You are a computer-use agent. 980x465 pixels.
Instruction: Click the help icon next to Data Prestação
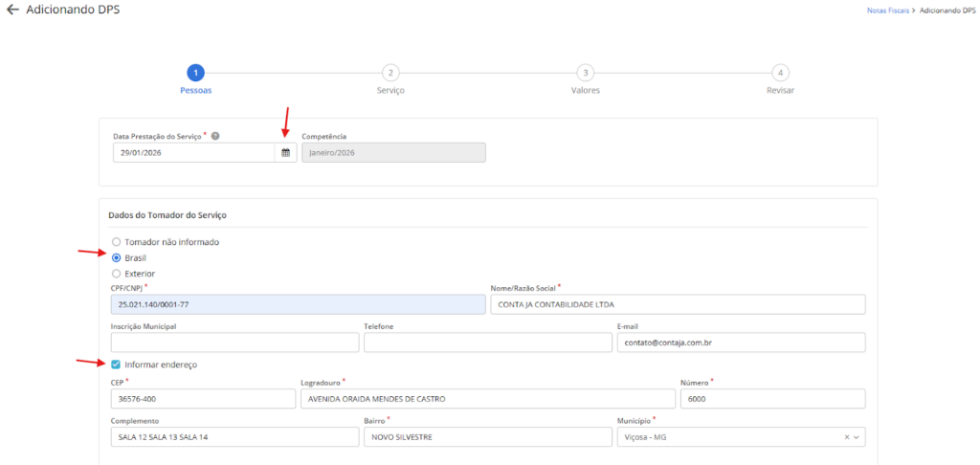point(215,136)
